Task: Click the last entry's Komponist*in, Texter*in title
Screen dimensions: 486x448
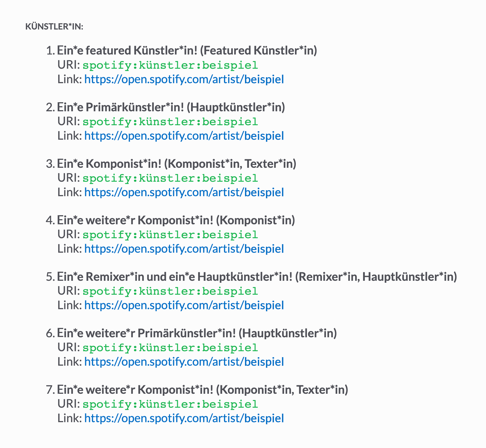Action: [202, 390]
